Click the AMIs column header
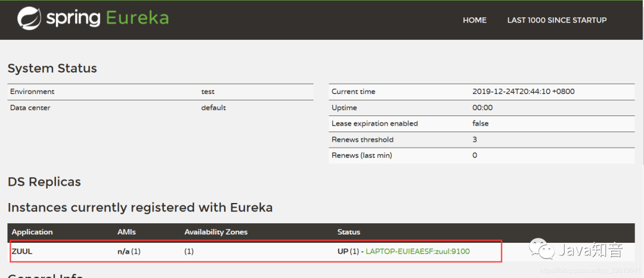Image resolution: width=644 pixels, height=278 pixels. (126, 232)
